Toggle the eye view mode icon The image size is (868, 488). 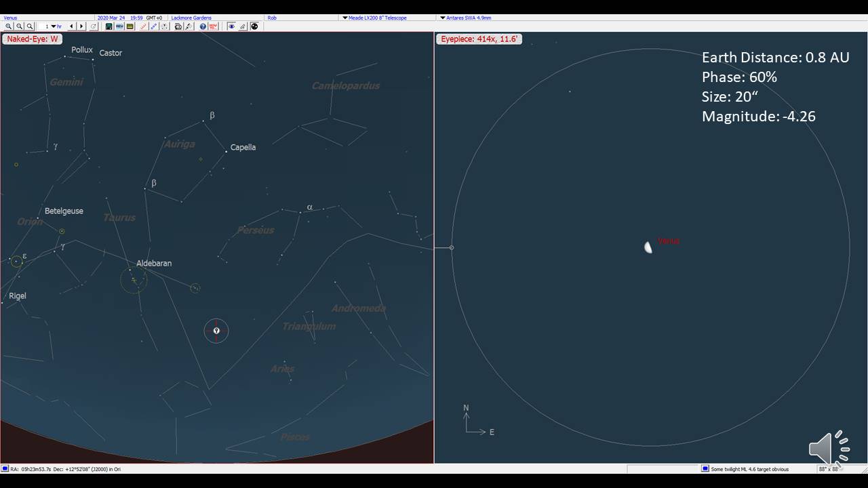pyautogui.click(x=231, y=26)
